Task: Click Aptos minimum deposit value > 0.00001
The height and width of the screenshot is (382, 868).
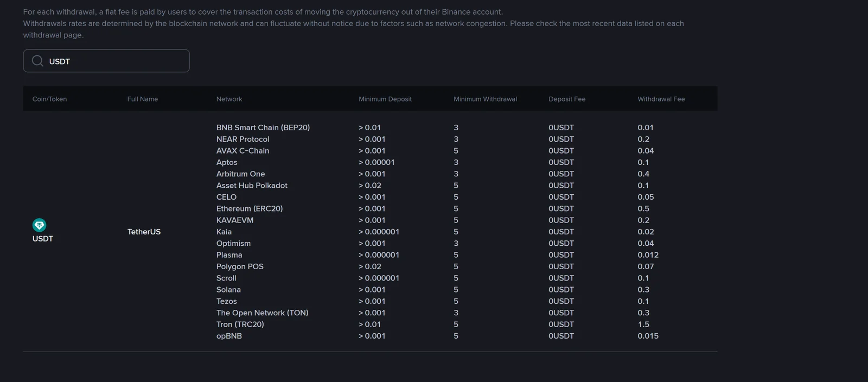Action: coord(376,162)
